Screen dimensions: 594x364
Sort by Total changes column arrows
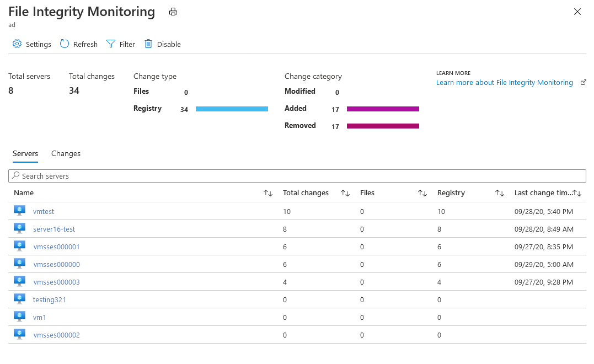[x=345, y=193]
